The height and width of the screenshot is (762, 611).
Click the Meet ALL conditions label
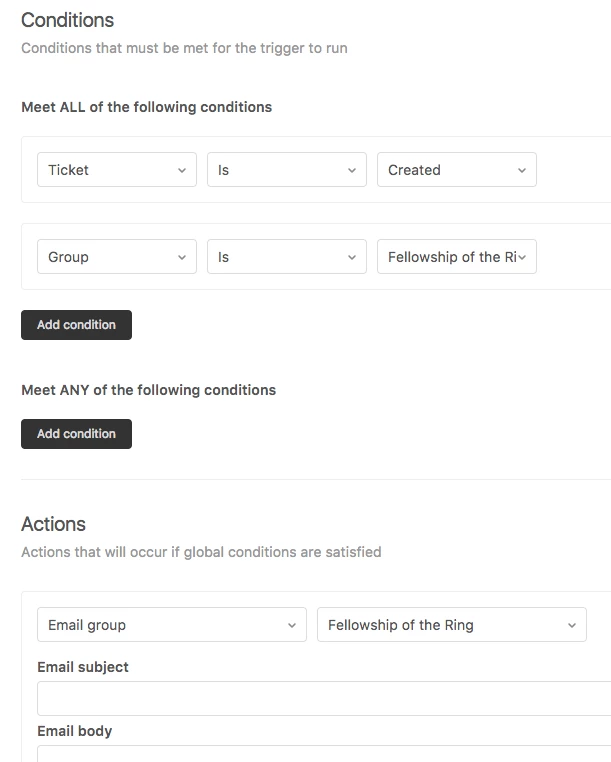click(x=146, y=107)
